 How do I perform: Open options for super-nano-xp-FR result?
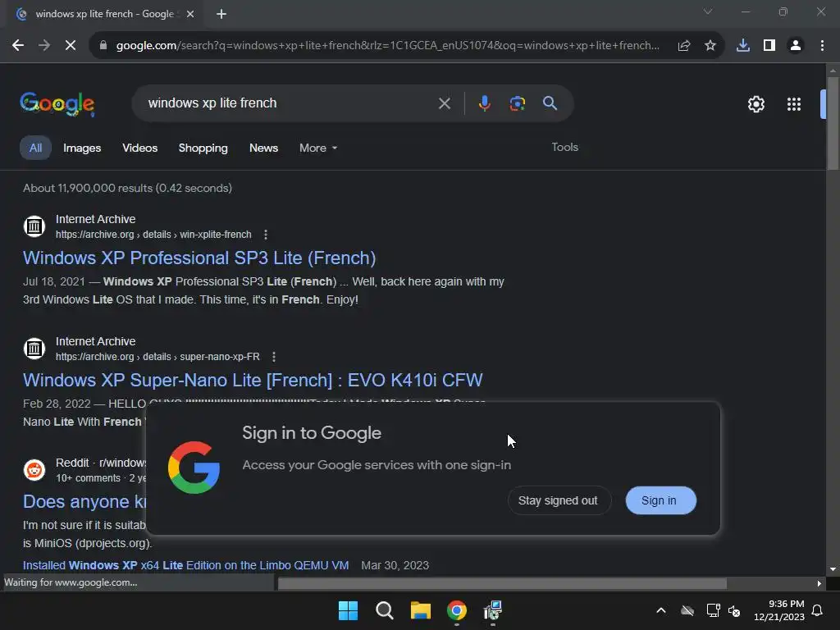pyautogui.click(x=274, y=357)
